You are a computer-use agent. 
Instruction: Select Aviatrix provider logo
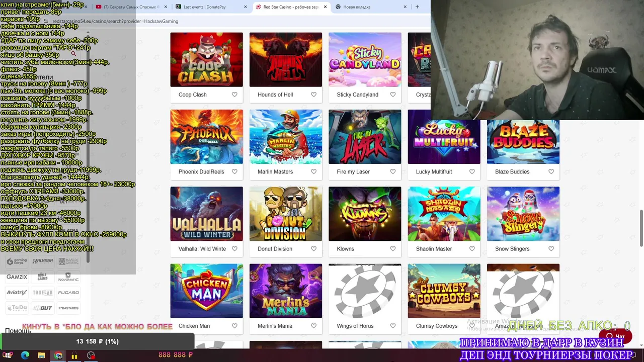point(17,293)
